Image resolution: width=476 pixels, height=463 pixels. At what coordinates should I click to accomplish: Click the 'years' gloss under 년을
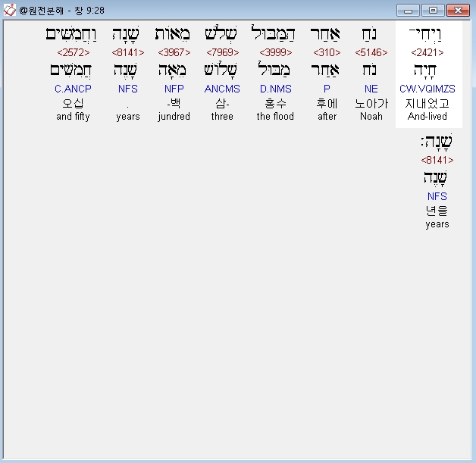point(437,224)
